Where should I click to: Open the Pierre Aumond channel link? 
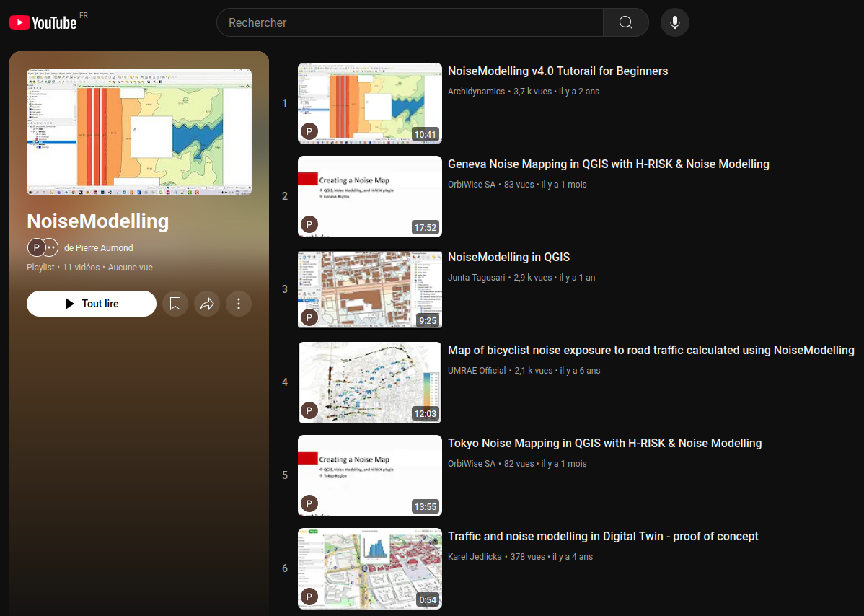[x=99, y=248]
